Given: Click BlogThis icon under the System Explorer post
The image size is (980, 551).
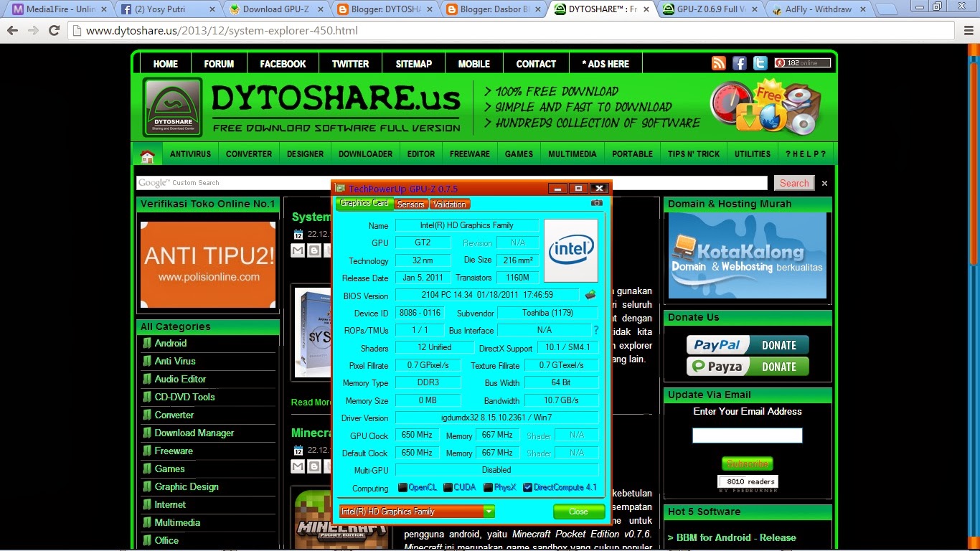Looking at the screenshot, I should pyautogui.click(x=314, y=250).
